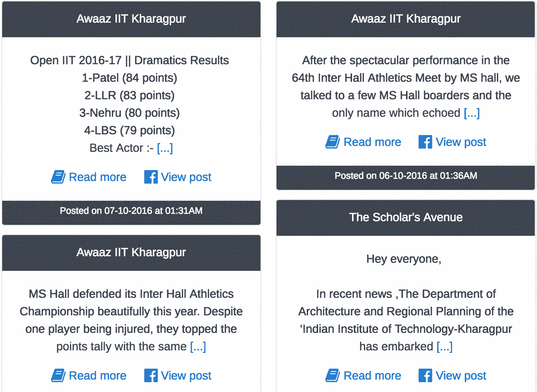This screenshot has height=392, width=537.
Task: Click Facebook icon in MS Hall Championship card
Action: click(x=151, y=376)
